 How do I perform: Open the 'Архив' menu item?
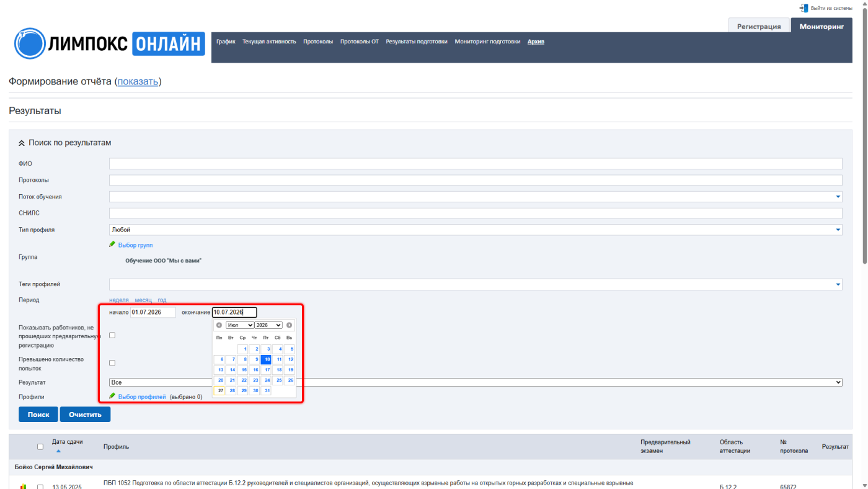[x=536, y=42]
